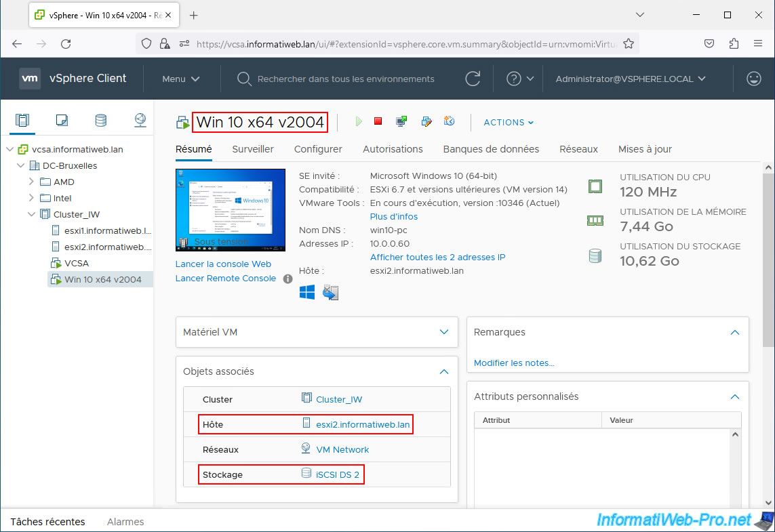Expand the AMD folder in the tree

[x=31, y=182]
